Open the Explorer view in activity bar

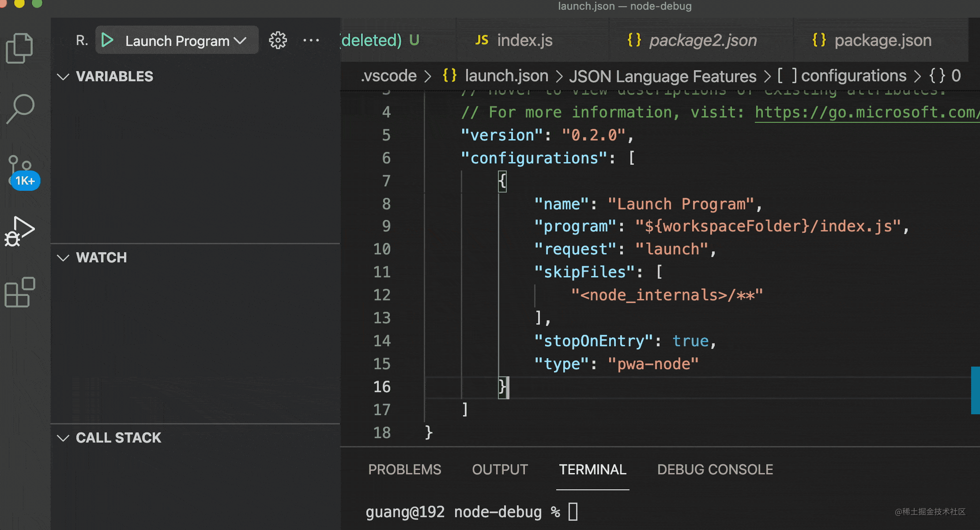pos(19,48)
